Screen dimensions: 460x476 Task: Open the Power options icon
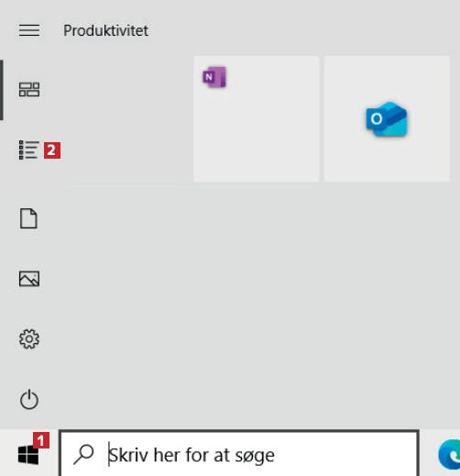pos(29,399)
